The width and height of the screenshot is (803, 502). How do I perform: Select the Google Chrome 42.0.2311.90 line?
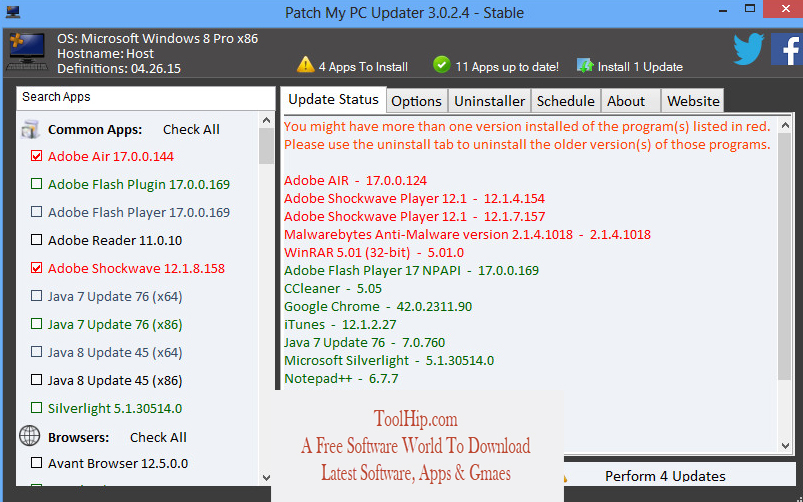378,306
